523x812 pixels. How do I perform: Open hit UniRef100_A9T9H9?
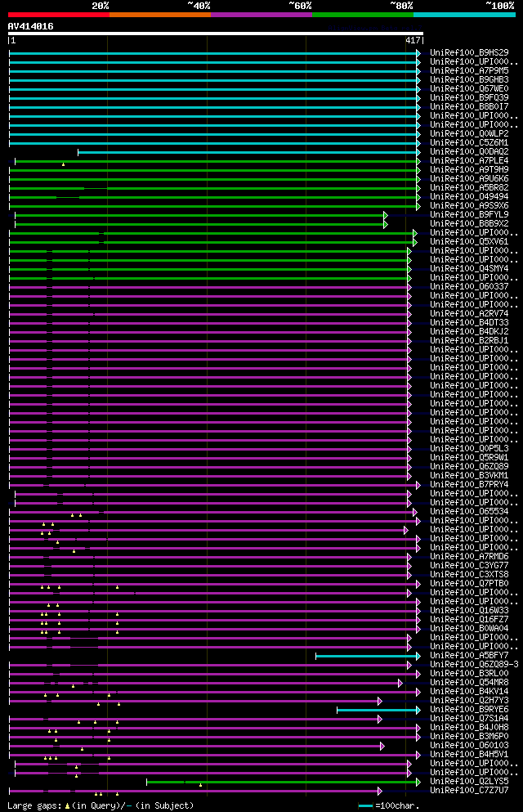pos(469,170)
